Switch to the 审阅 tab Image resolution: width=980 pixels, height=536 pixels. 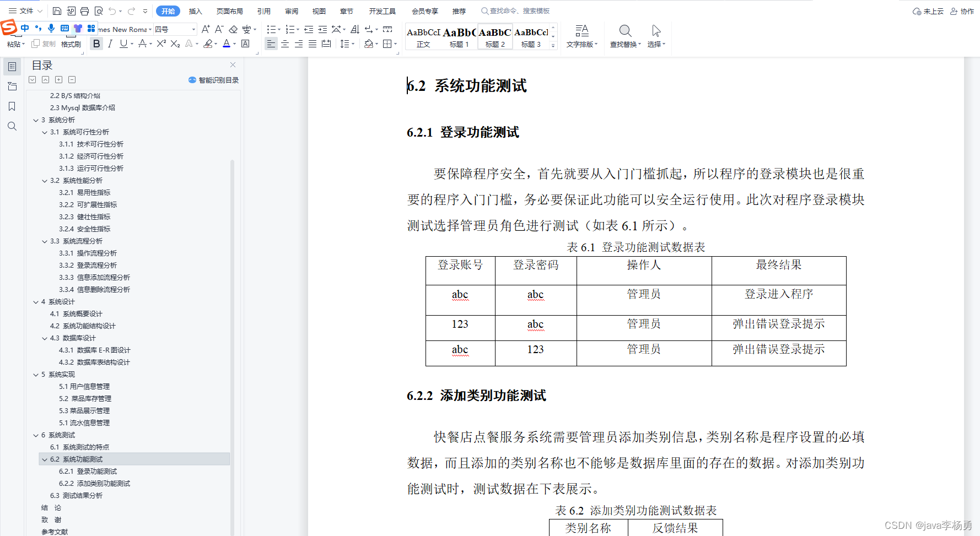pyautogui.click(x=292, y=11)
